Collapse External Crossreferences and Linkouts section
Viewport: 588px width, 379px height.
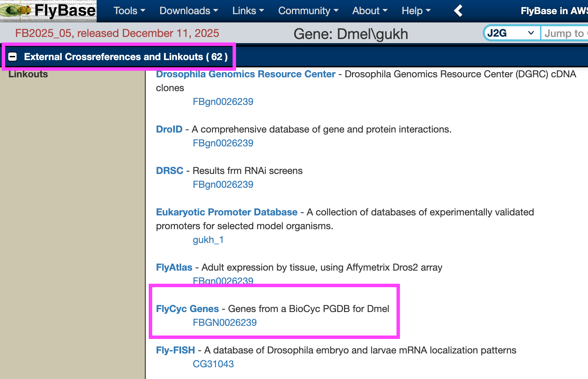(x=13, y=57)
